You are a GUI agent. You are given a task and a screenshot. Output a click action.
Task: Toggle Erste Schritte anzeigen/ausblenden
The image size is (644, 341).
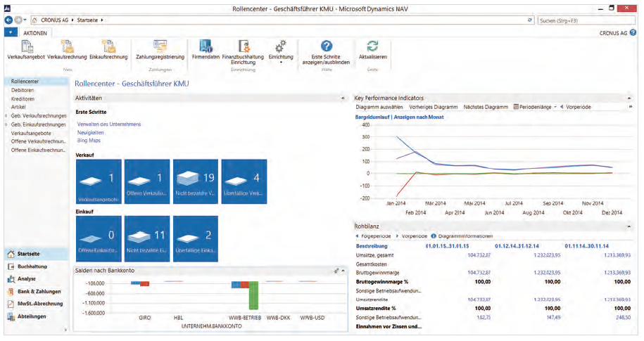(326, 52)
